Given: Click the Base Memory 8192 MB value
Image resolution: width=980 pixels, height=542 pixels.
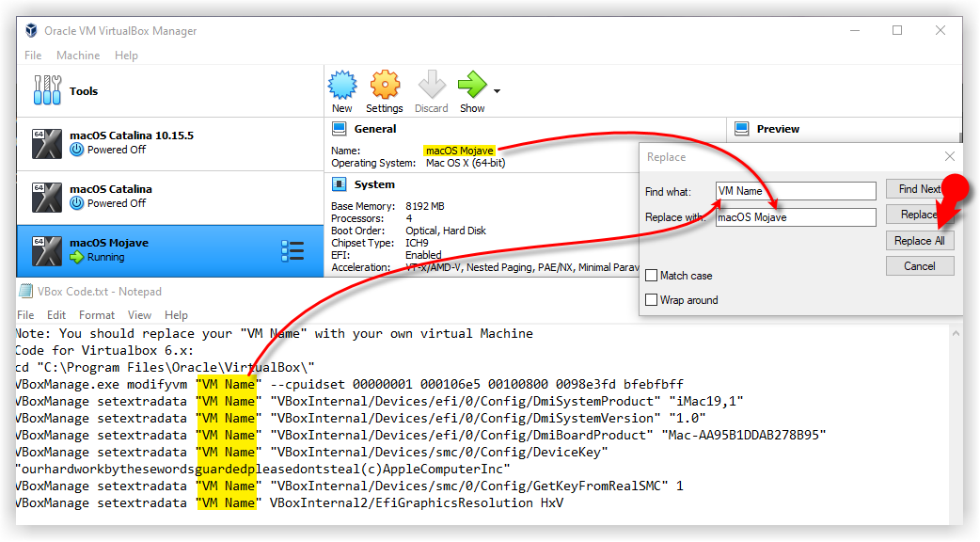Looking at the screenshot, I should point(425,206).
